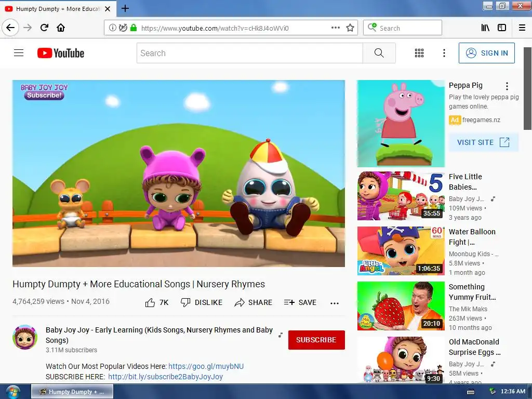
Task: Open Peppa Pig ad options menu
Action: [x=507, y=86]
